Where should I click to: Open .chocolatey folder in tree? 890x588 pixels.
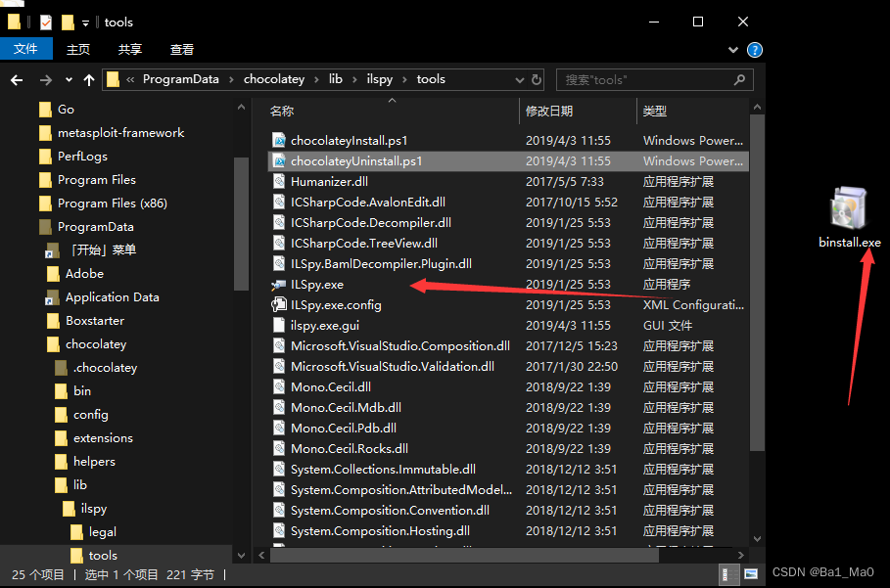coord(97,368)
